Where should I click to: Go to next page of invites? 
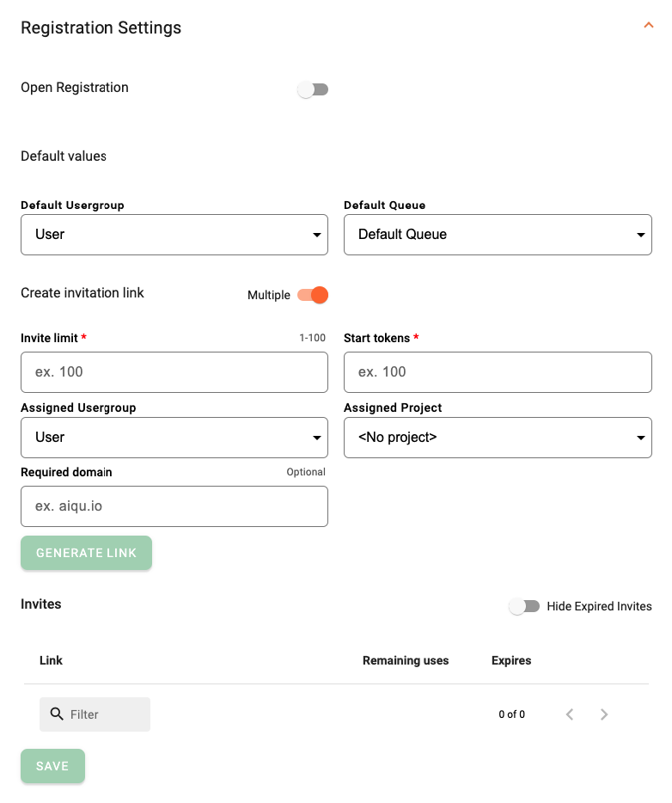[x=604, y=714]
